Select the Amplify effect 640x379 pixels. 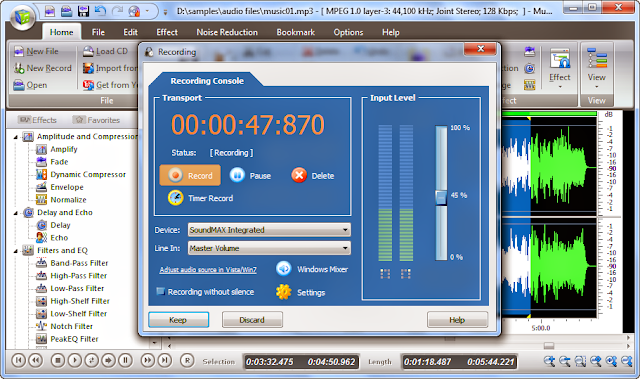[64, 149]
